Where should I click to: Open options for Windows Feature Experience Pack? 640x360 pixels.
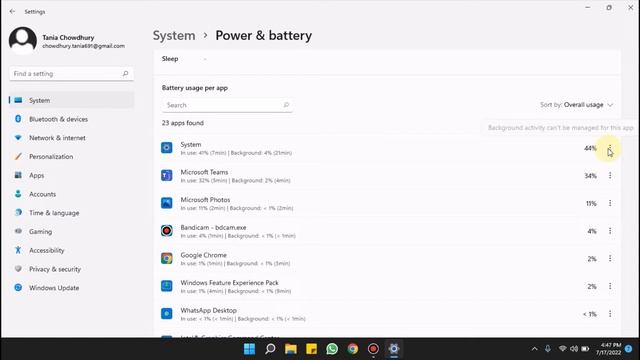coord(610,286)
